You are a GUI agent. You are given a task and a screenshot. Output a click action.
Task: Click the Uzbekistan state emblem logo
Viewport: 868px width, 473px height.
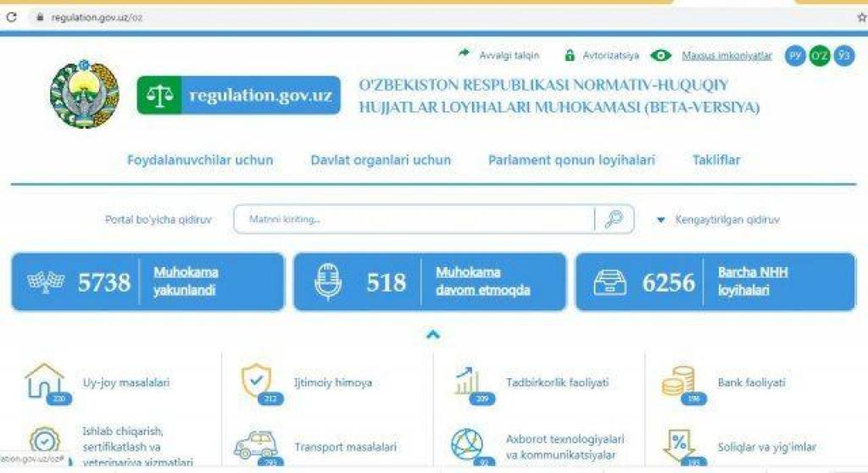click(85, 94)
